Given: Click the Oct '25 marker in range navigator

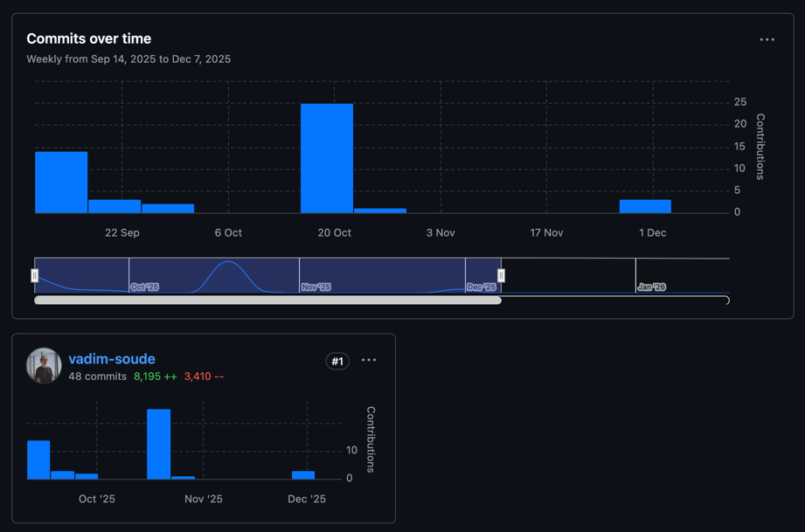Looking at the screenshot, I should [144, 287].
